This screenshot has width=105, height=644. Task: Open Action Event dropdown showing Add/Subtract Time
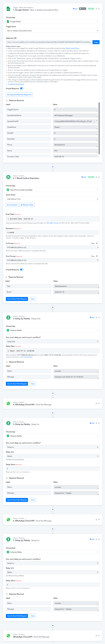pyautogui.click(x=53, y=199)
